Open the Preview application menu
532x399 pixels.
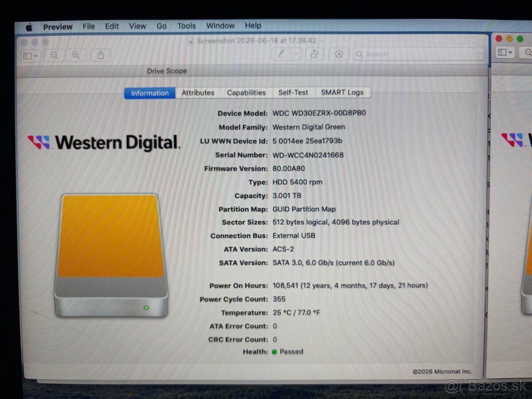[58, 27]
